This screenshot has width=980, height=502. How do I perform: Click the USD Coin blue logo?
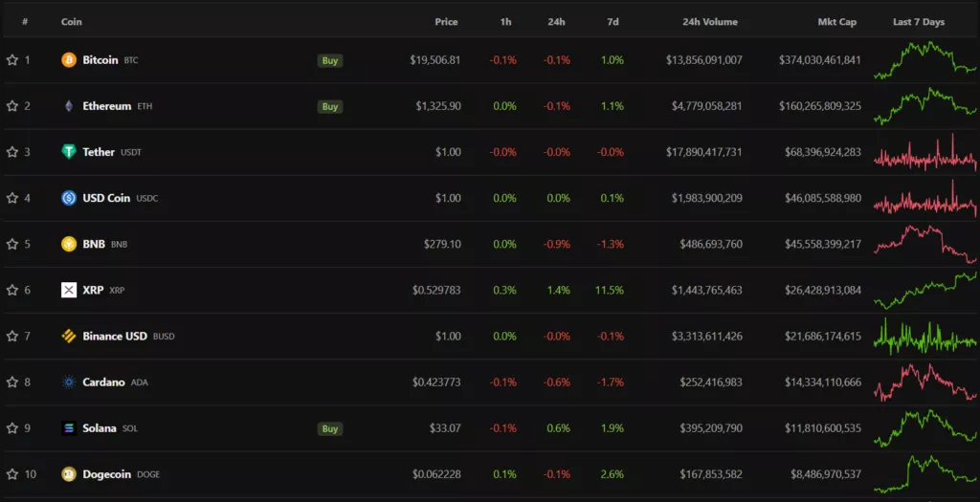[x=69, y=198]
